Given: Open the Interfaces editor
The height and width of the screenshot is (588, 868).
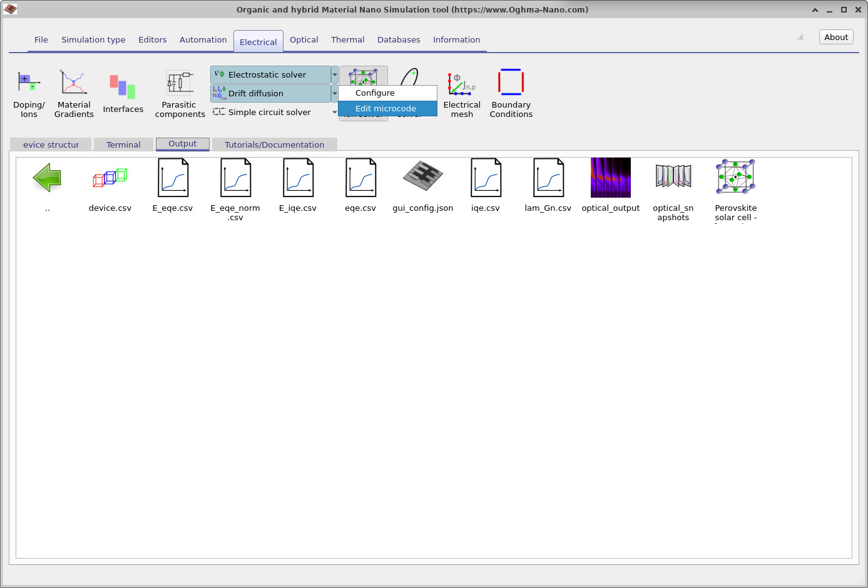Looking at the screenshot, I should tap(123, 93).
